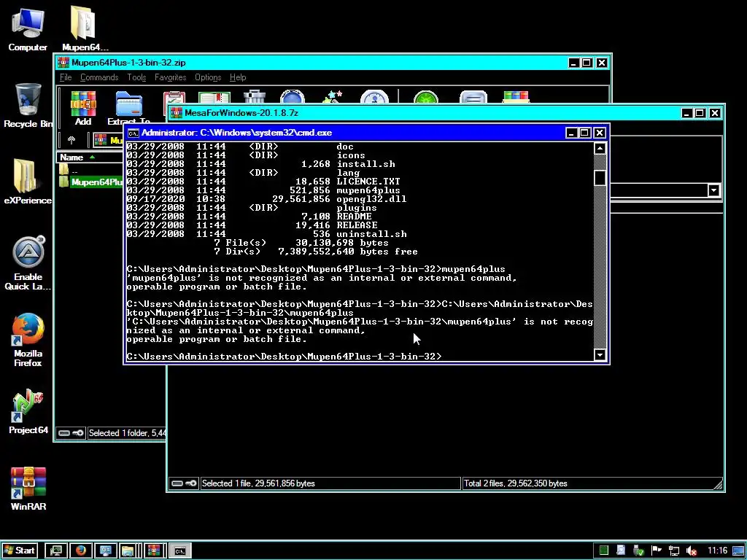Image resolution: width=747 pixels, height=560 pixels.
Task: Click the Delete trash can toolbar icon
Action: coord(255,97)
